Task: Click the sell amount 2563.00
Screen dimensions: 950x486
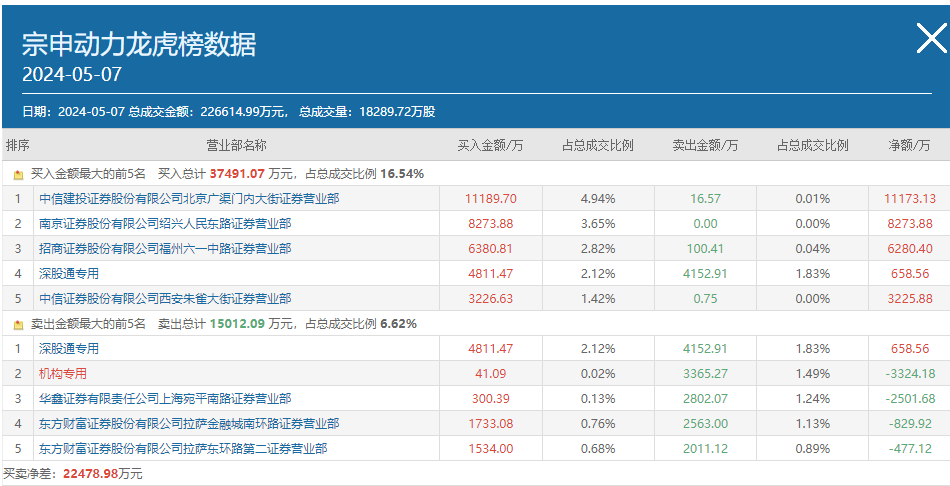Action: [x=705, y=424]
